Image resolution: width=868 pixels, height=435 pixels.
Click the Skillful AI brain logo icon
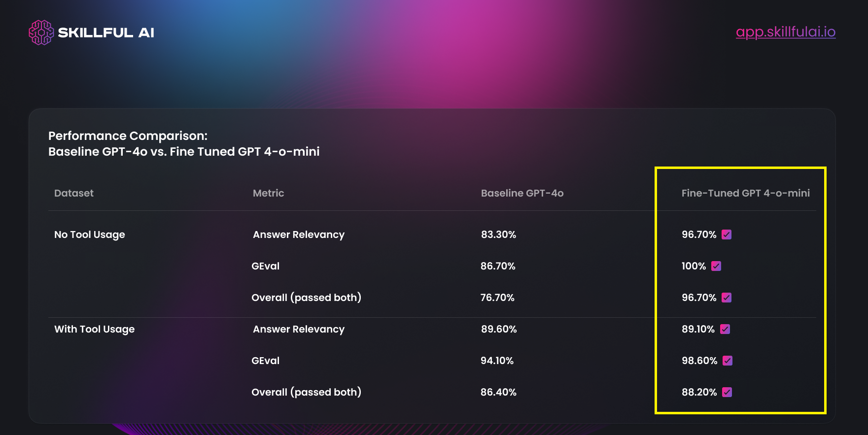(41, 33)
